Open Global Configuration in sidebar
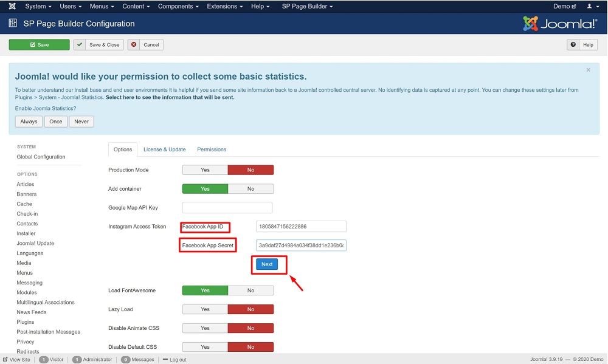The height and width of the screenshot is (364, 608). (x=41, y=157)
